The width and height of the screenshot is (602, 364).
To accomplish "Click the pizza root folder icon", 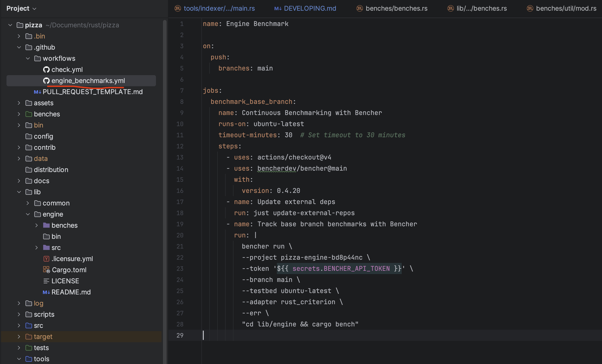I will click(20, 25).
